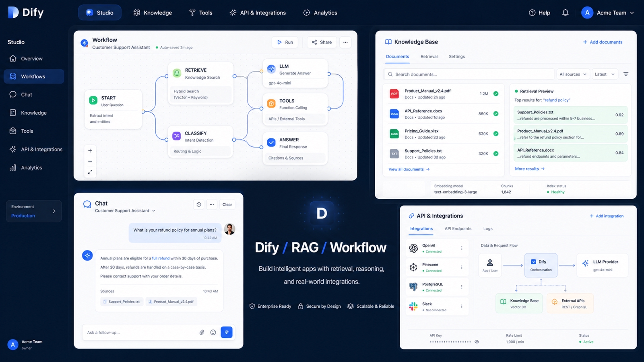Screen dimensions: 644x362
Task: Select the Workflows icon in the sidebar
Action: pos(13,76)
